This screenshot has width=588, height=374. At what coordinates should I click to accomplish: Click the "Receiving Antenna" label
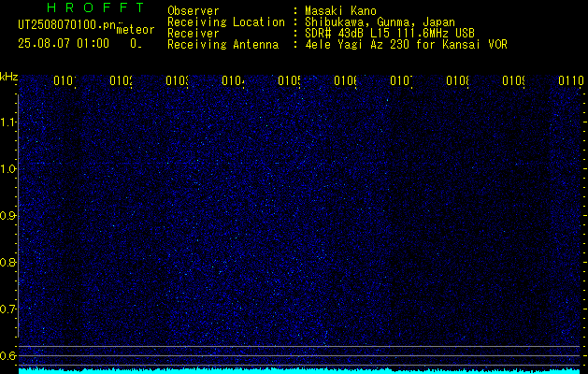223,45
